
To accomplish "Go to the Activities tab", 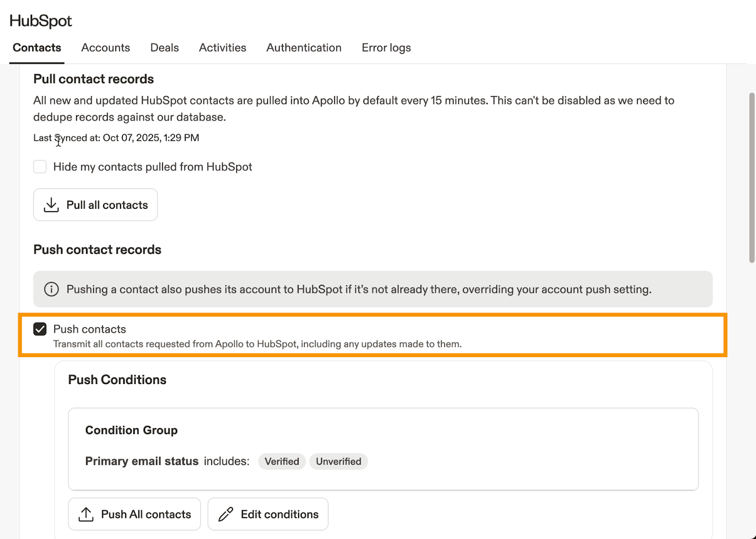I will [x=223, y=48].
